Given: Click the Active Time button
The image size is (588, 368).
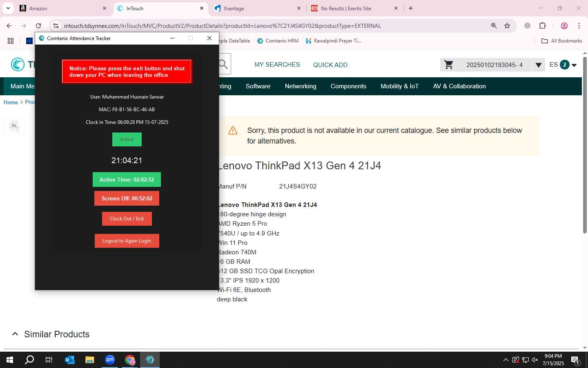Looking at the screenshot, I should [127, 180].
